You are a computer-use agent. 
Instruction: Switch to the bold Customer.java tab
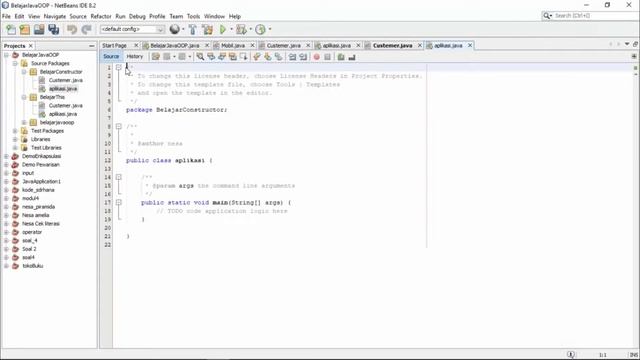393,45
